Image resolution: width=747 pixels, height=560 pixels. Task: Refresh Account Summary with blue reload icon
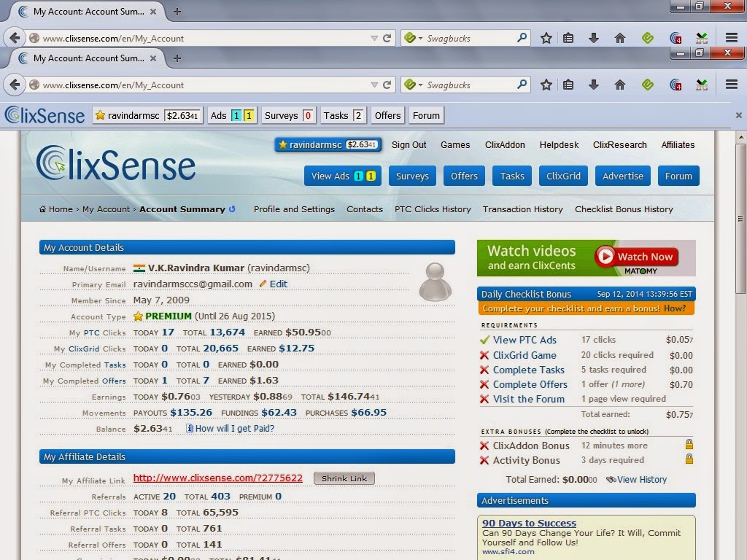[x=232, y=209]
